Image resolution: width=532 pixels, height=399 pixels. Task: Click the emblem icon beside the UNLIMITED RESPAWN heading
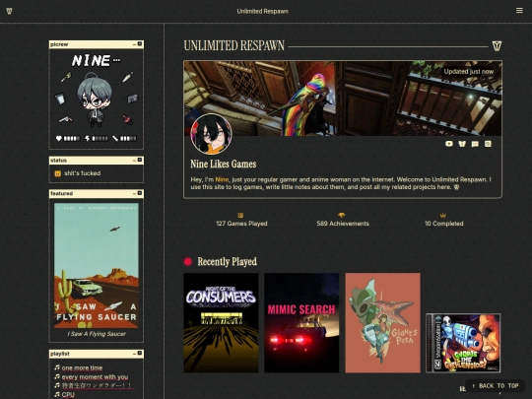[497, 45]
